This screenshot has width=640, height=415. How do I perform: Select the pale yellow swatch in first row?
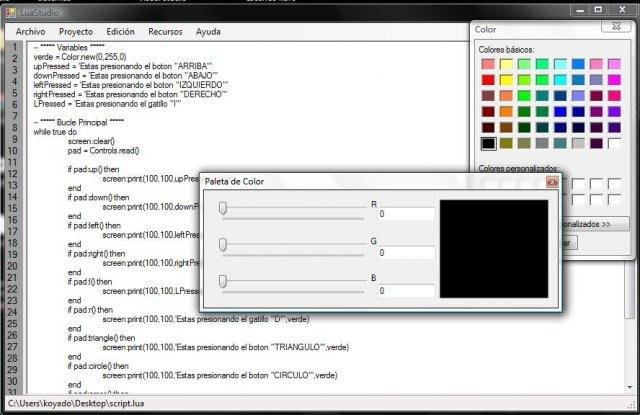click(x=506, y=64)
